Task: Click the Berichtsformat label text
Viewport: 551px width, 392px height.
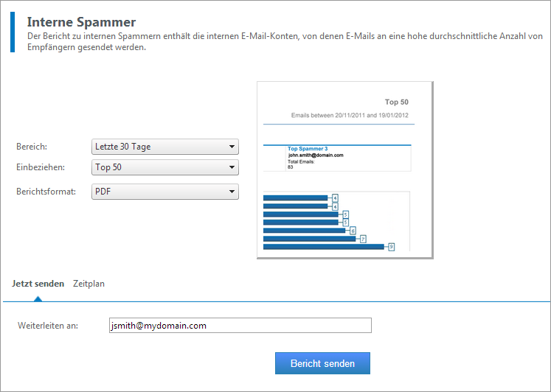Action: [x=46, y=192]
